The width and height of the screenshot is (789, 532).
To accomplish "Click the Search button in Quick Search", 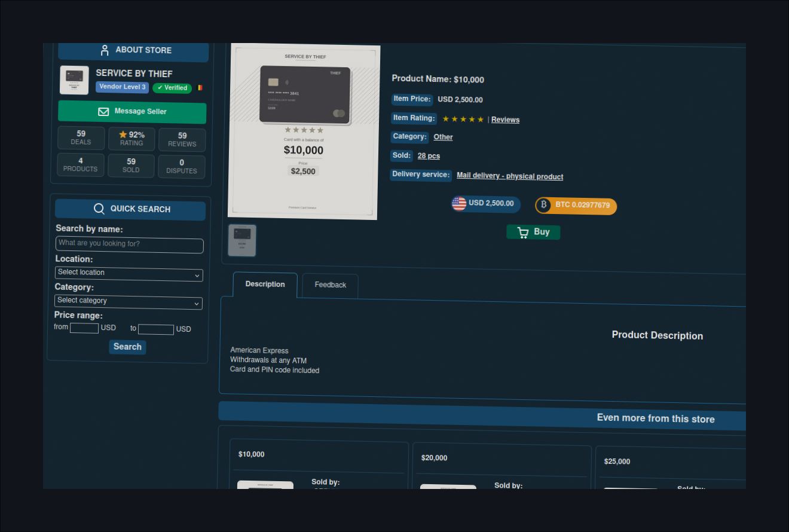I will click(x=127, y=347).
